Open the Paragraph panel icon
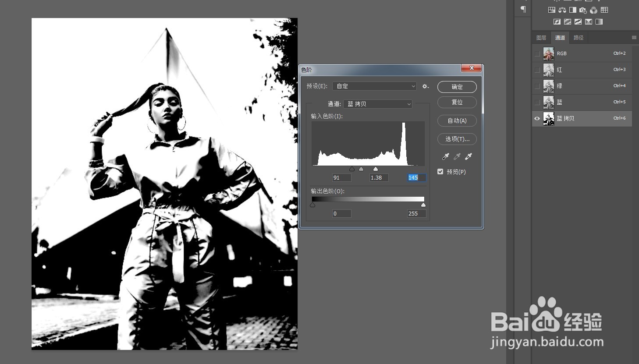The height and width of the screenshot is (364, 639). pyautogui.click(x=523, y=9)
